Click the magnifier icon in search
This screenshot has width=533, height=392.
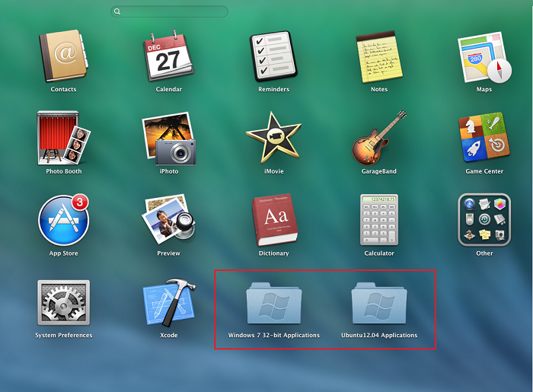coord(117,11)
